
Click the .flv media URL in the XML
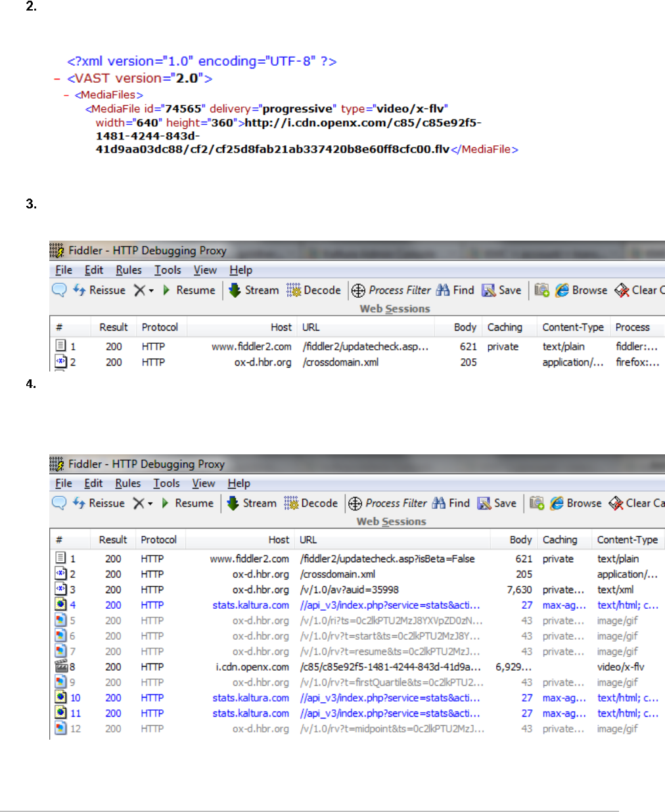[289, 136]
